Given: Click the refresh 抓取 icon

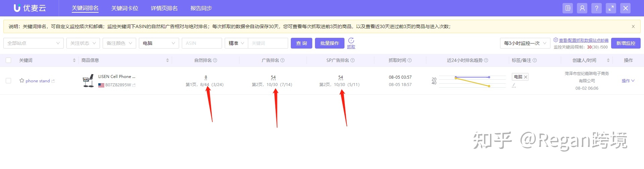Looking at the screenshot, I should (351, 41).
